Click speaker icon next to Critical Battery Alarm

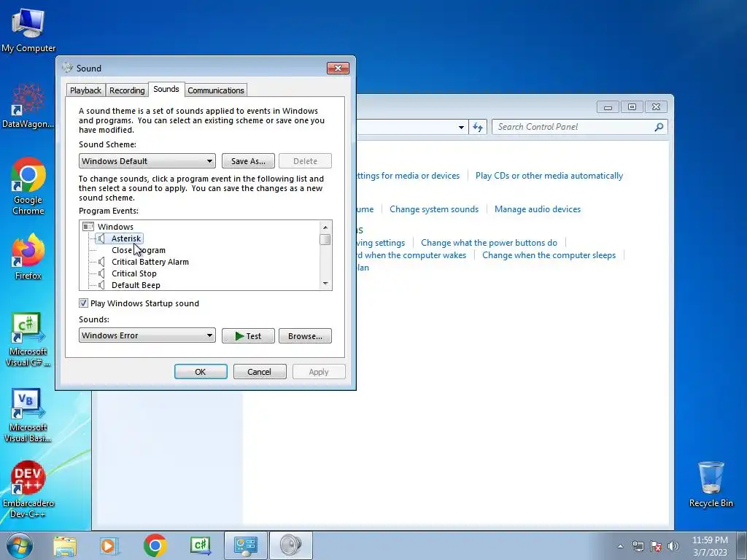click(x=101, y=262)
